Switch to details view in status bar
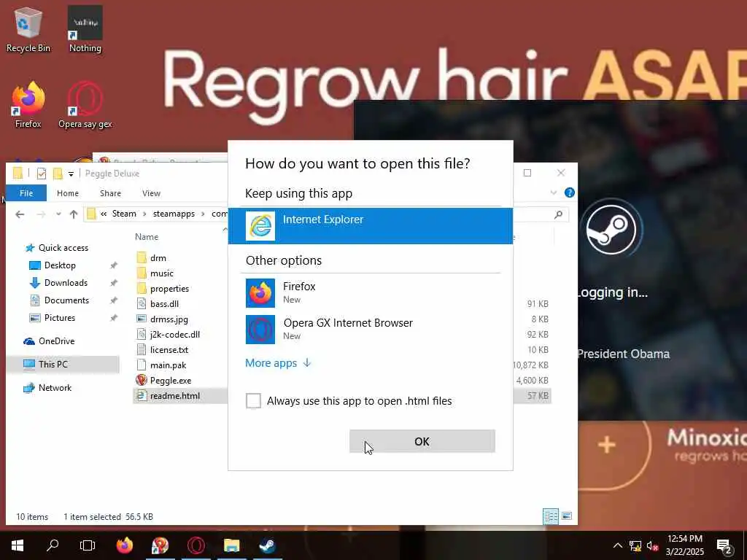The width and height of the screenshot is (747, 560). pos(551,516)
